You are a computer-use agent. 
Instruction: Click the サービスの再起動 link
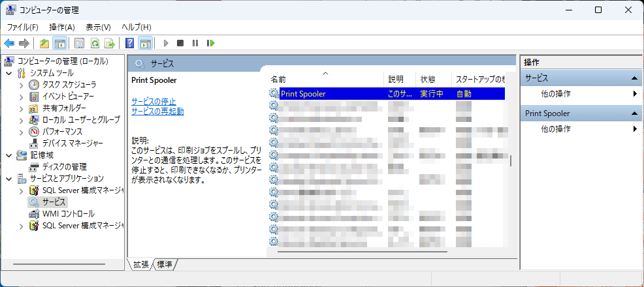click(157, 111)
